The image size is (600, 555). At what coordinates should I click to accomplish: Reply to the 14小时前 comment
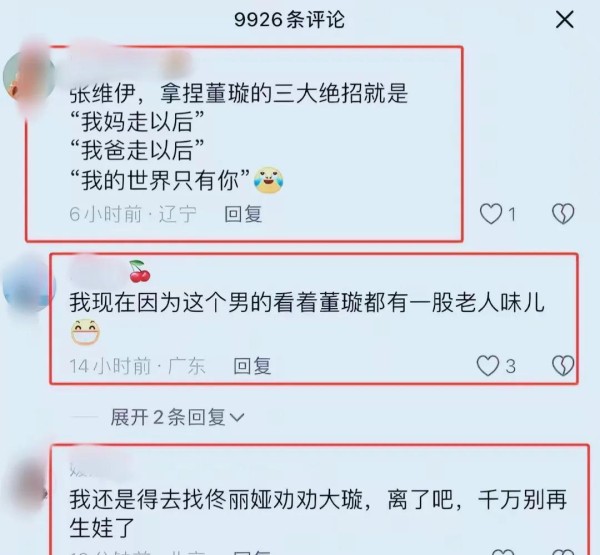252,366
